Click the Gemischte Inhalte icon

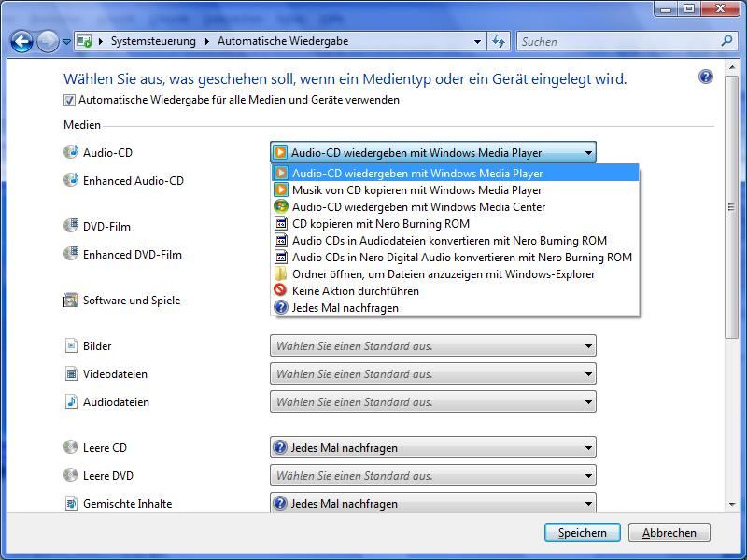click(71, 503)
